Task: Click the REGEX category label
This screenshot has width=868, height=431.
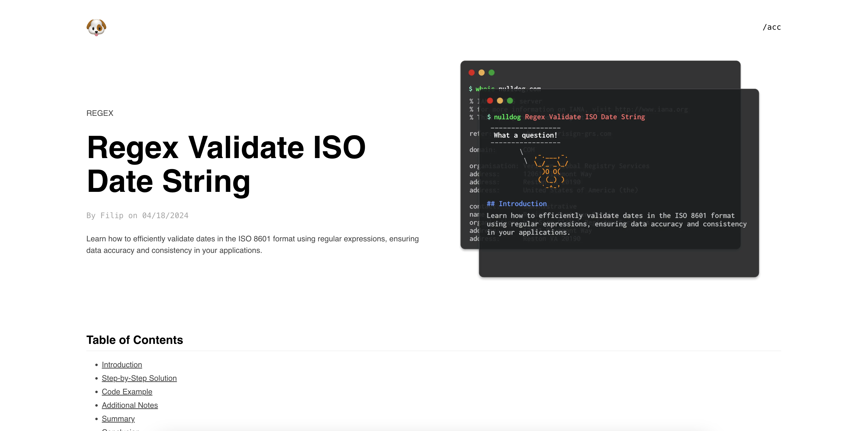Action: [100, 113]
